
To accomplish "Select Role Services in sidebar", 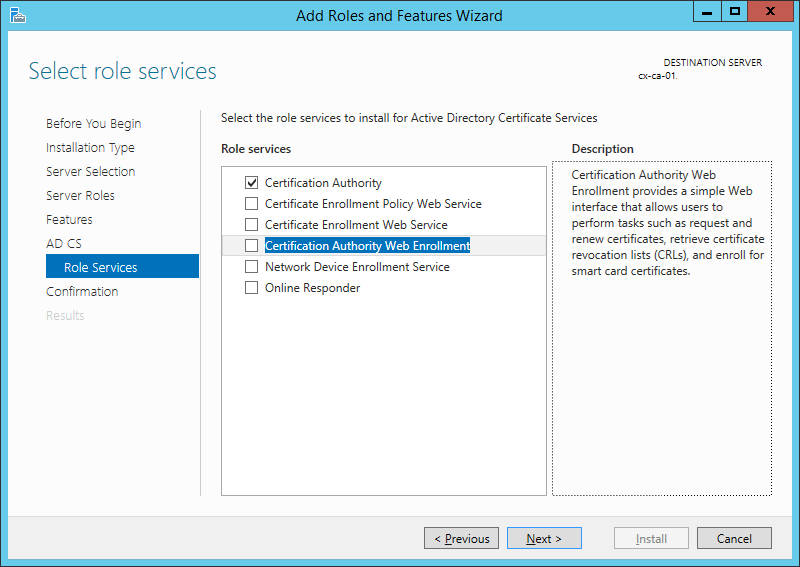I will 101,268.
